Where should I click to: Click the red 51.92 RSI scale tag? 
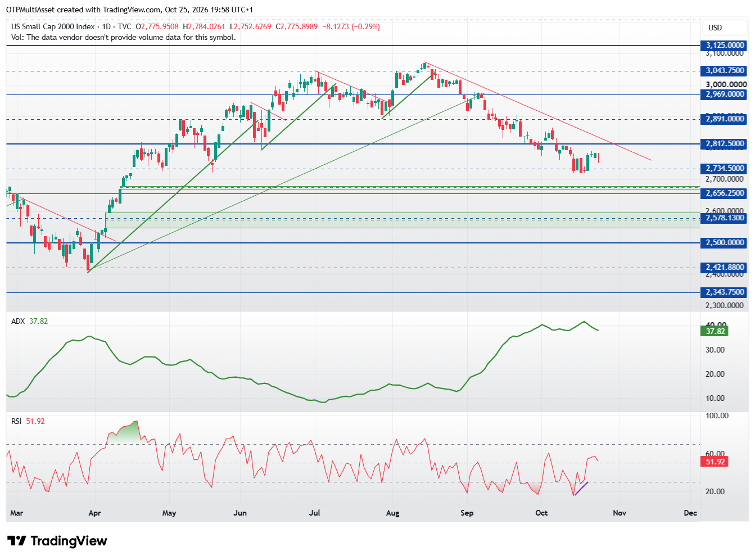[x=715, y=462]
